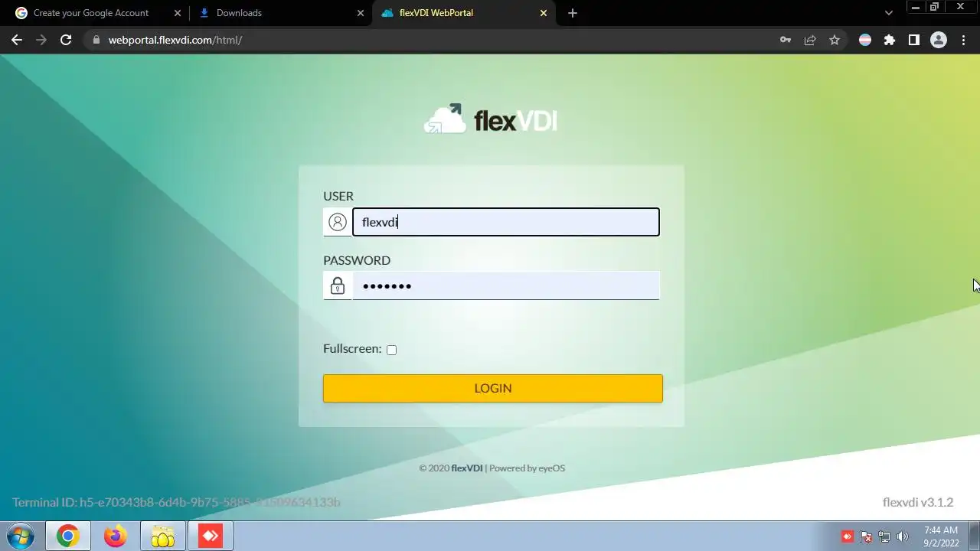The width and height of the screenshot is (980, 551).
Task: Focus the USER input field
Action: [505, 222]
